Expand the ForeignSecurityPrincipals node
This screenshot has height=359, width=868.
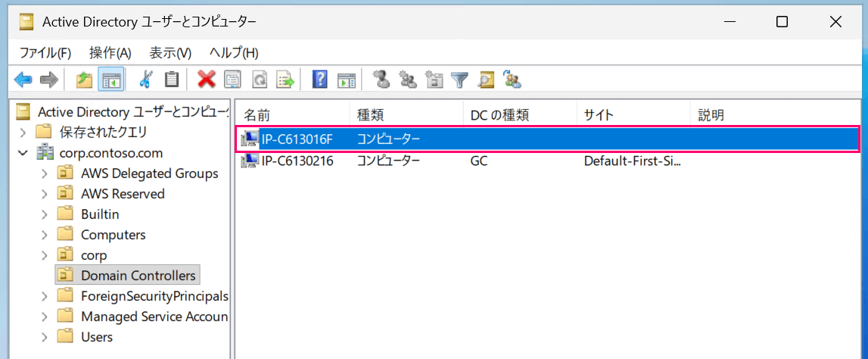(45, 296)
